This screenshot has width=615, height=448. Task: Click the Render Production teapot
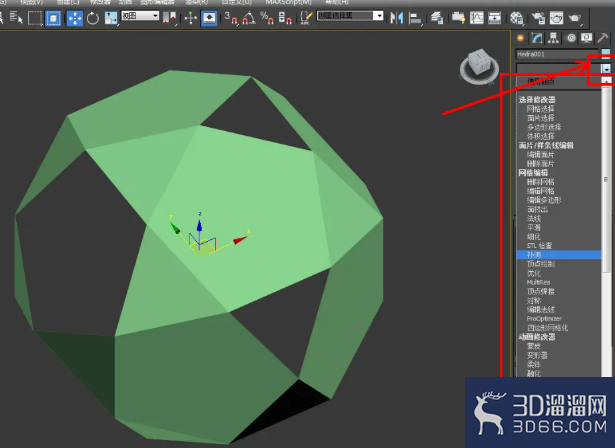pos(575,18)
